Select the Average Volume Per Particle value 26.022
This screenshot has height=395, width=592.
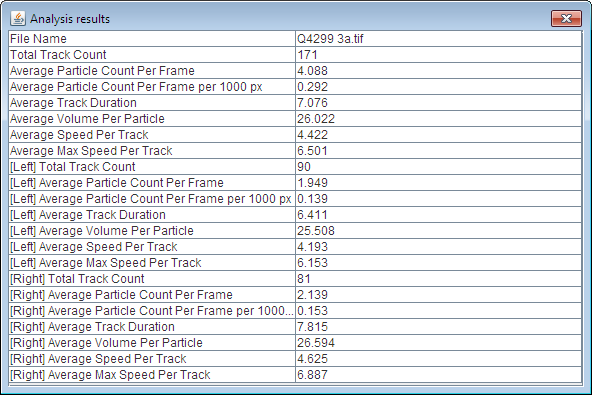(x=316, y=119)
